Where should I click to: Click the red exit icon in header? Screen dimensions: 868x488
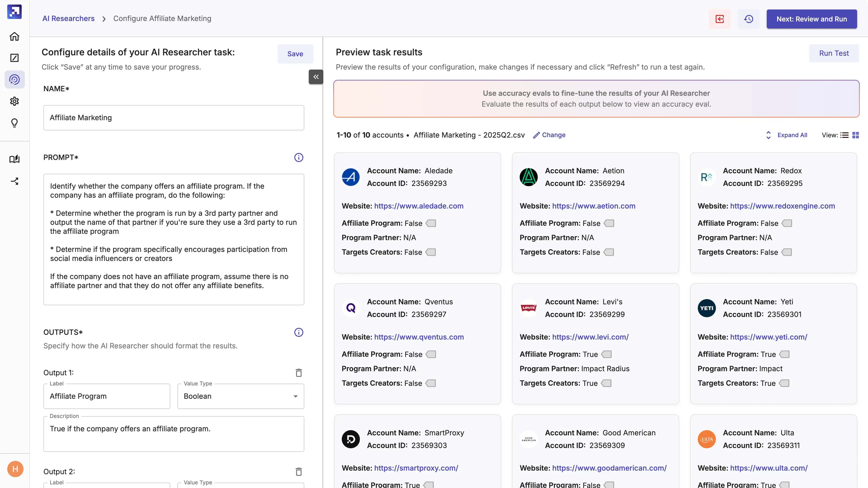720,19
